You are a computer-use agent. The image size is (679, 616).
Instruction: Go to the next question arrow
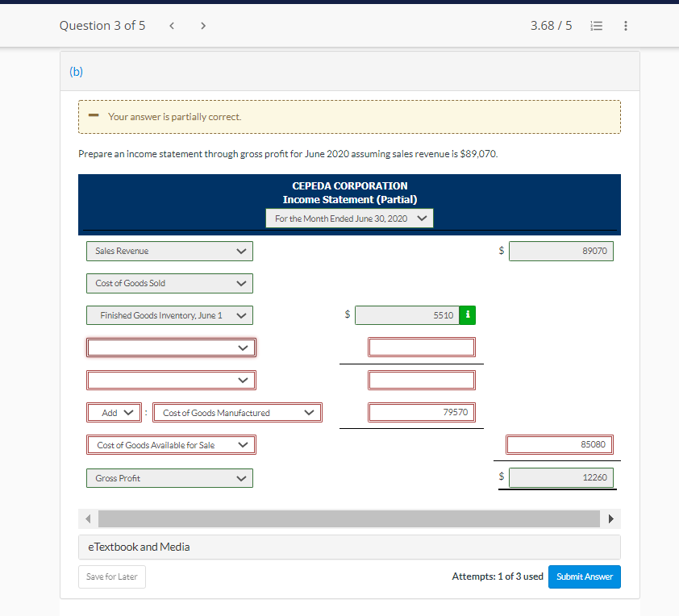[x=203, y=26]
